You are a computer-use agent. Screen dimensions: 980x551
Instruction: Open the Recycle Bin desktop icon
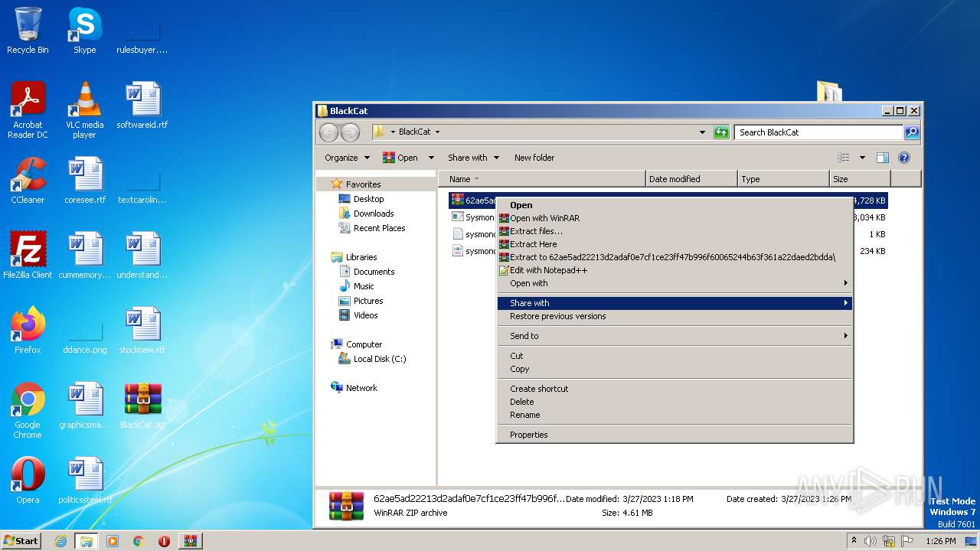28,31
